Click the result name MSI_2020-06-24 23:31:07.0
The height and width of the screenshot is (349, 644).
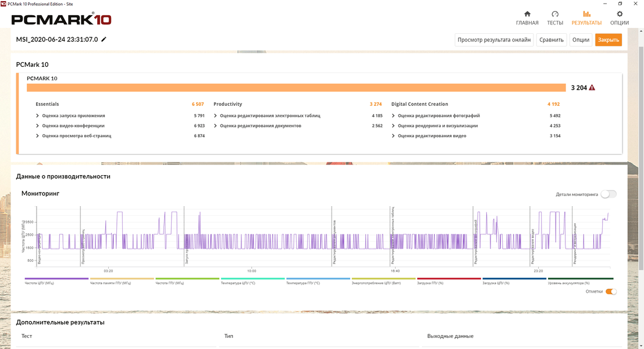point(57,40)
